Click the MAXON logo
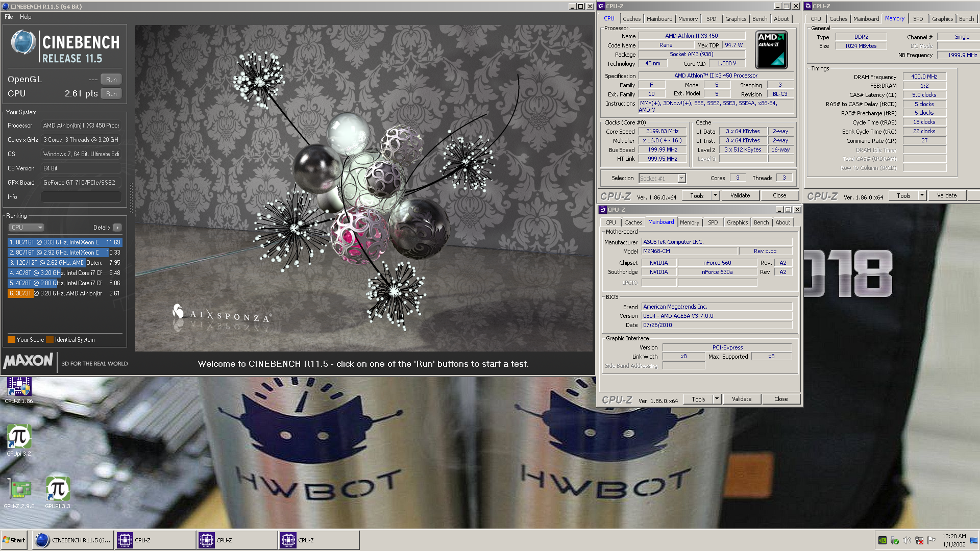The width and height of the screenshot is (980, 551). 28,361
